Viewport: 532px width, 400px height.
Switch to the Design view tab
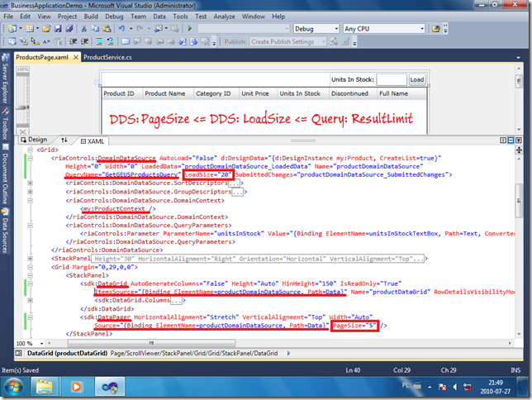pyautogui.click(x=34, y=140)
